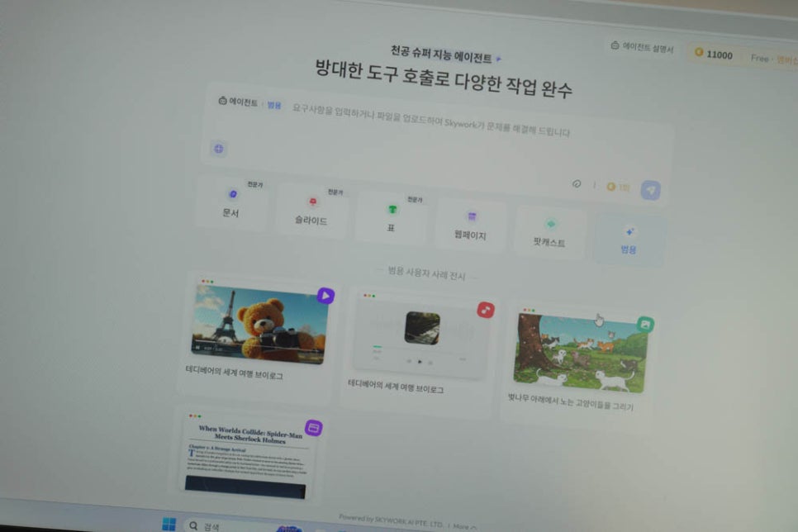This screenshot has width=798, height=532.
Task: Play the music in the audio card
Action: click(420, 362)
